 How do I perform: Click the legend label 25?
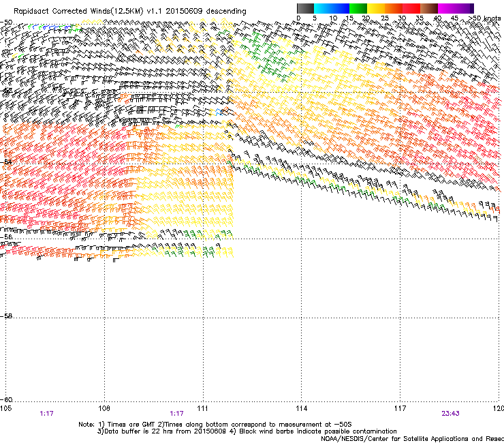pos(385,18)
